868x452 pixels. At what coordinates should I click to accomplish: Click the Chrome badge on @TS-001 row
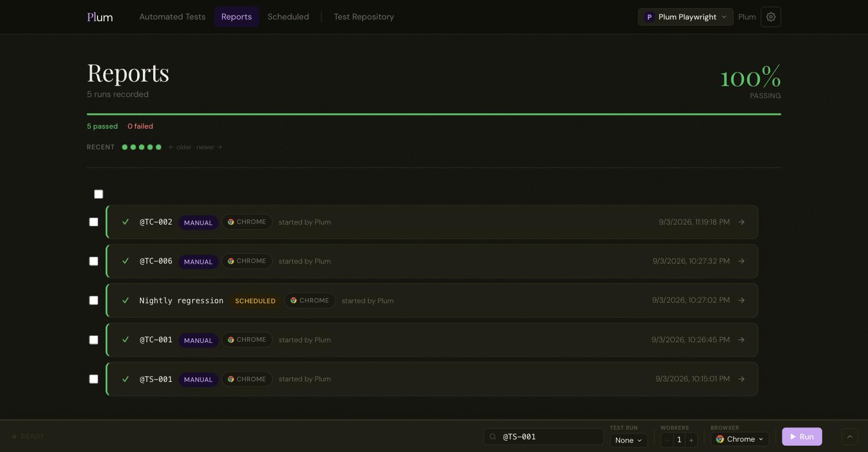point(247,379)
